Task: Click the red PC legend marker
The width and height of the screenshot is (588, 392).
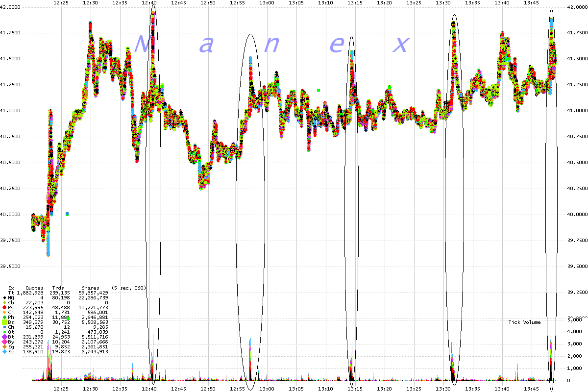Action: [x=4, y=307]
